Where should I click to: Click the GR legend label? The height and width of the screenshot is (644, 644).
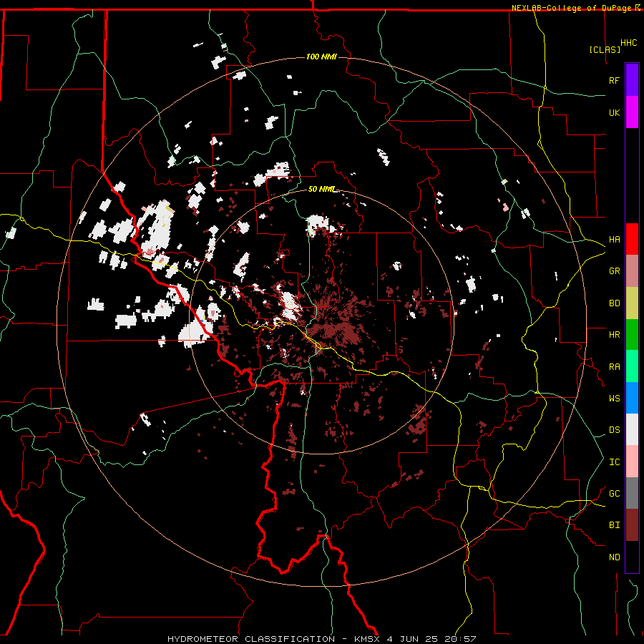(x=614, y=271)
